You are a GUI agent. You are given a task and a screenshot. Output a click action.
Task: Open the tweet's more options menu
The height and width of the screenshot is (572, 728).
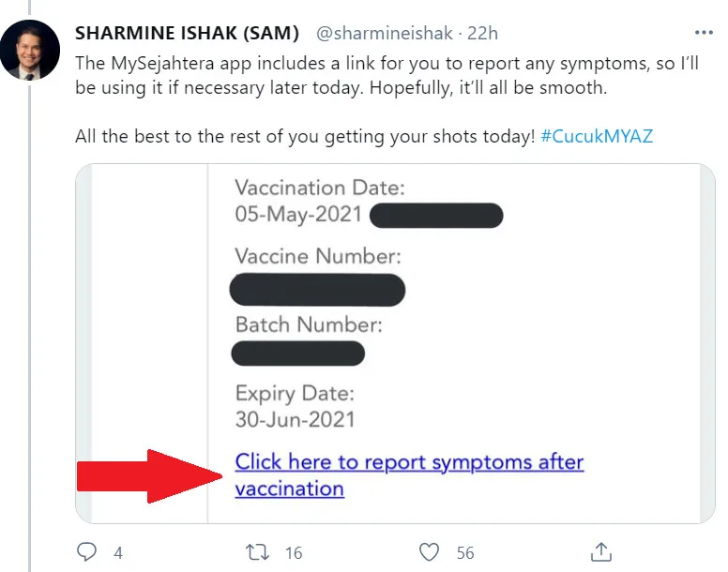pyautogui.click(x=701, y=33)
